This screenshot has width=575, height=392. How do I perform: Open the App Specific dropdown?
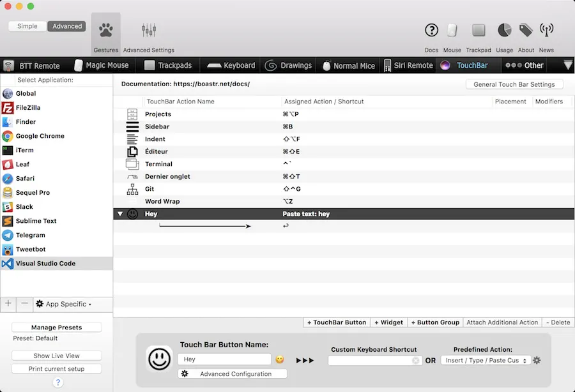click(x=63, y=304)
